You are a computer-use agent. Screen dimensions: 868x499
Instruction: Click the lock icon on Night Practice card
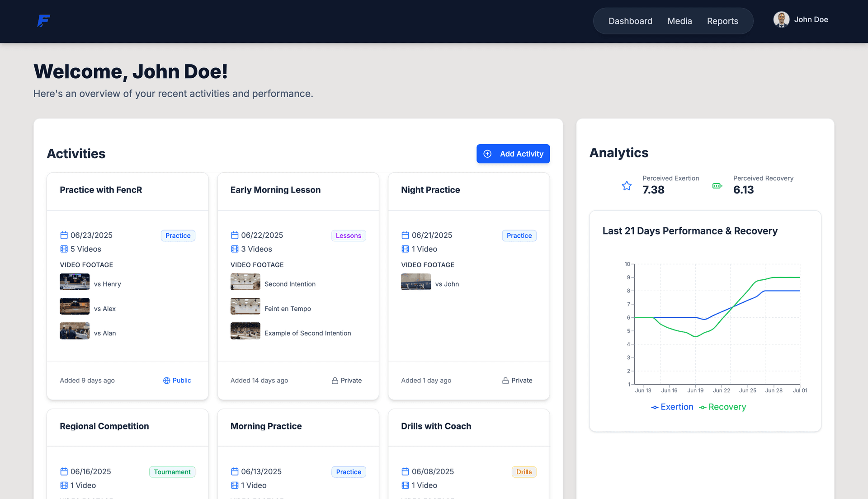point(505,380)
